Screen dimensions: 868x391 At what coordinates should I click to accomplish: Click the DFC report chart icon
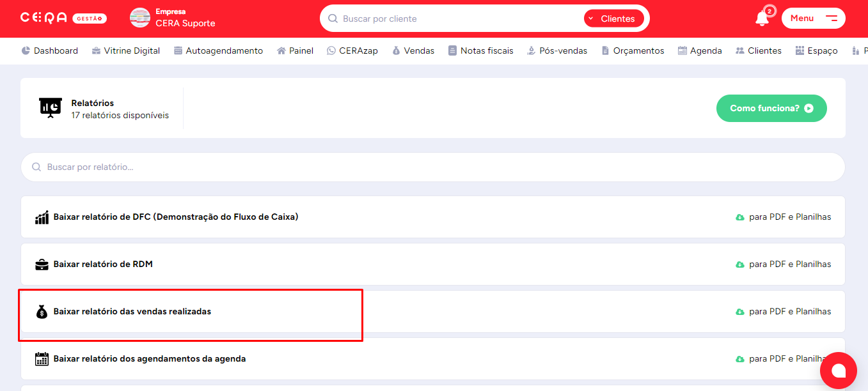pyautogui.click(x=42, y=217)
